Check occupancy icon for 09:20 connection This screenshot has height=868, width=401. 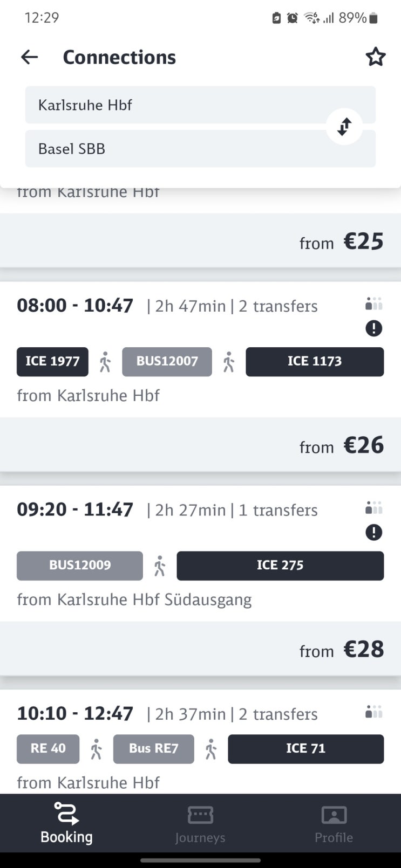point(373,508)
